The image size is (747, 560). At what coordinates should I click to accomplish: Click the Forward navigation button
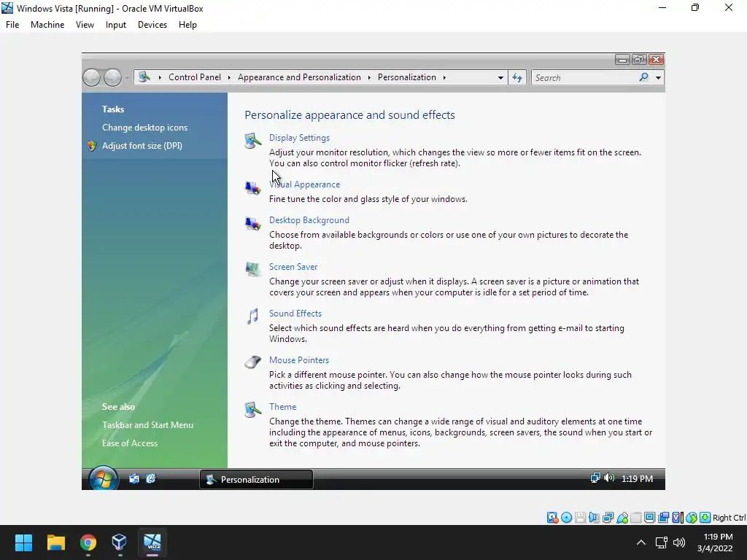pos(112,77)
